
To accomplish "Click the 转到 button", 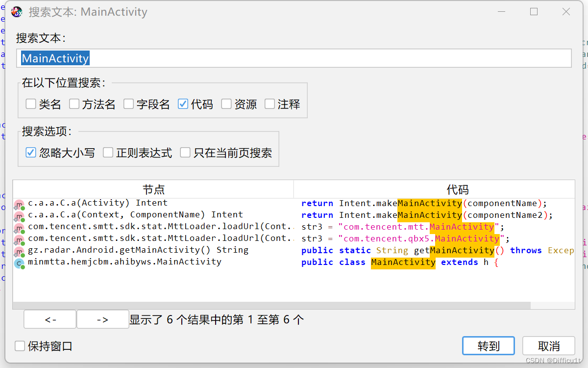I will pyautogui.click(x=489, y=346).
